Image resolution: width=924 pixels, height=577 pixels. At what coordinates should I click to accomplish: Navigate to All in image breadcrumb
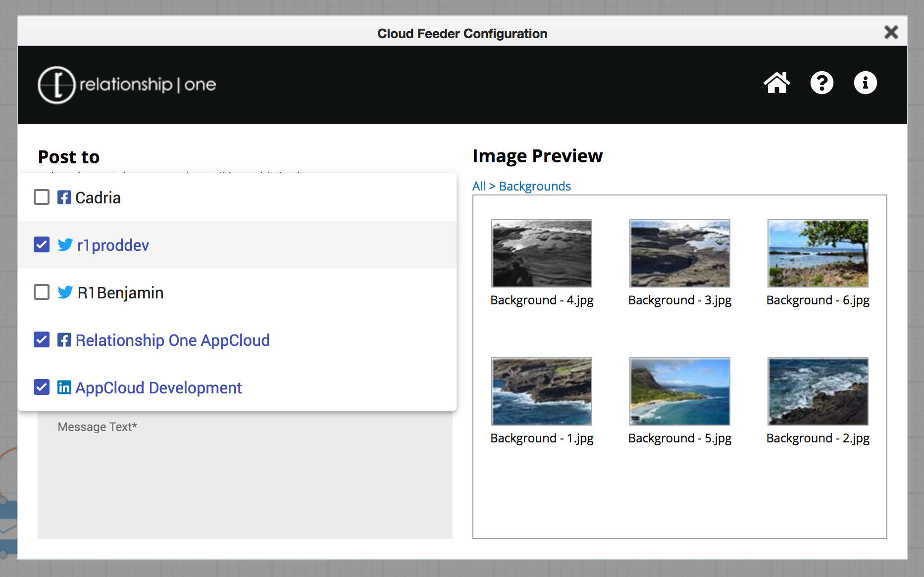[479, 187]
